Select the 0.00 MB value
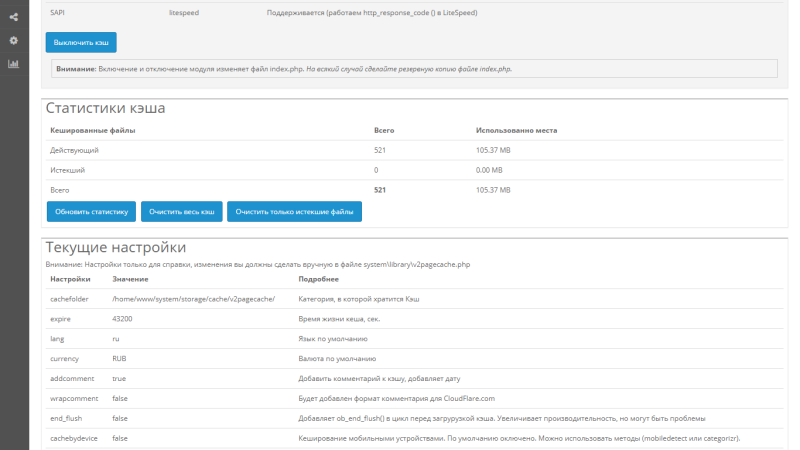The width and height of the screenshot is (800, 450). click(489, 170)
